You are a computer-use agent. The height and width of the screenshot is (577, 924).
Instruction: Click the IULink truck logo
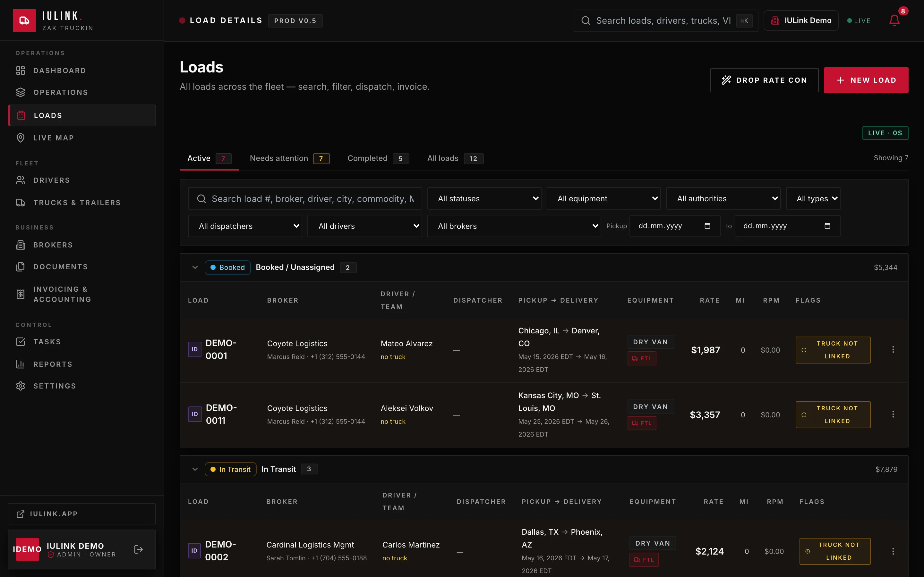tap(24, 21)
